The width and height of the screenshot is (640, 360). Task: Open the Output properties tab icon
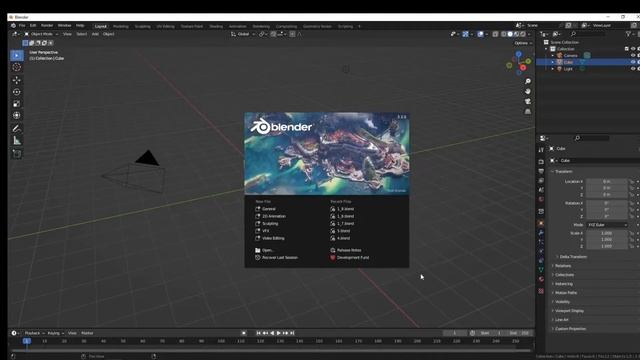pos(541,171)
